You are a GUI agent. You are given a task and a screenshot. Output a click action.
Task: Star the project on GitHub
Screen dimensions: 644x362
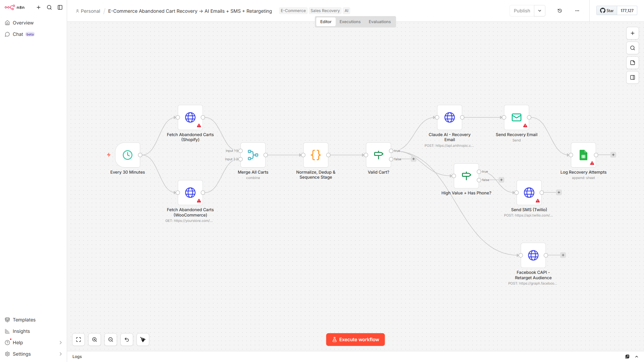coord(606,10)
